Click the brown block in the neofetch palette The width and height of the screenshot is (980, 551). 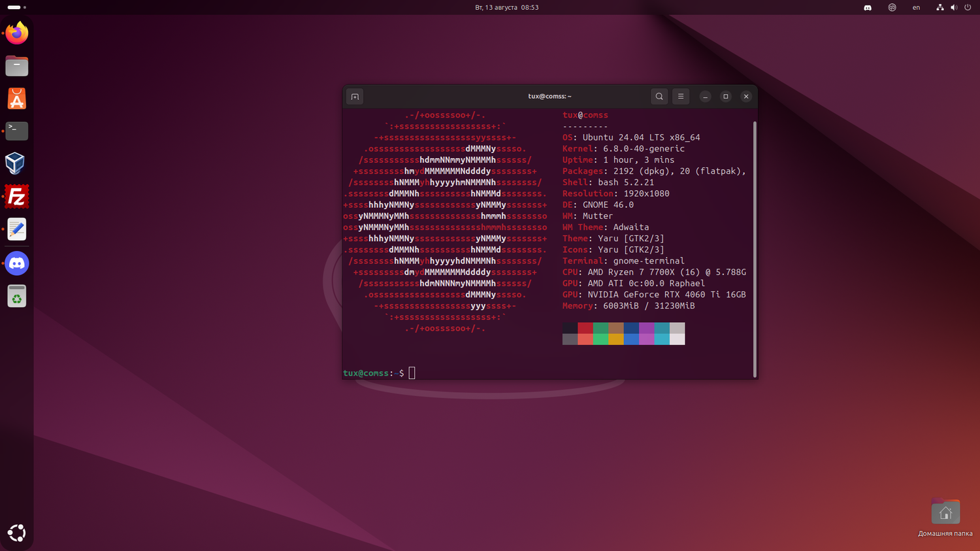click(x=616, y=328)
